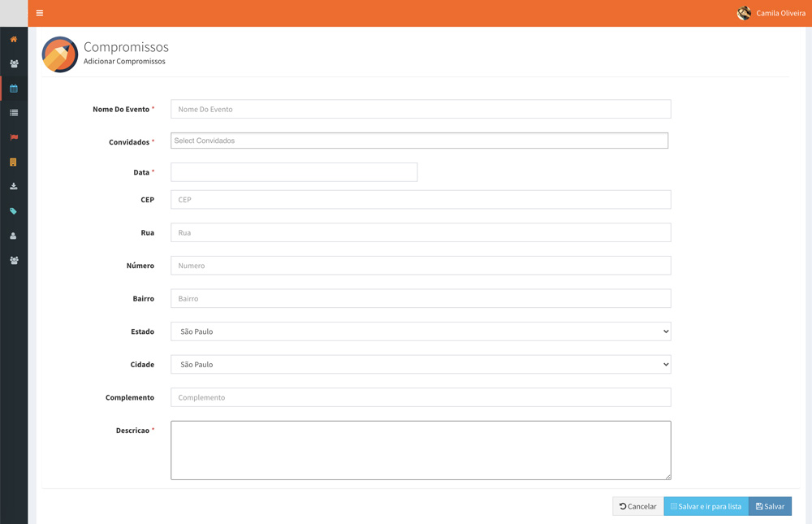
Task: Click the Convidados label
Action: (129, 142)
